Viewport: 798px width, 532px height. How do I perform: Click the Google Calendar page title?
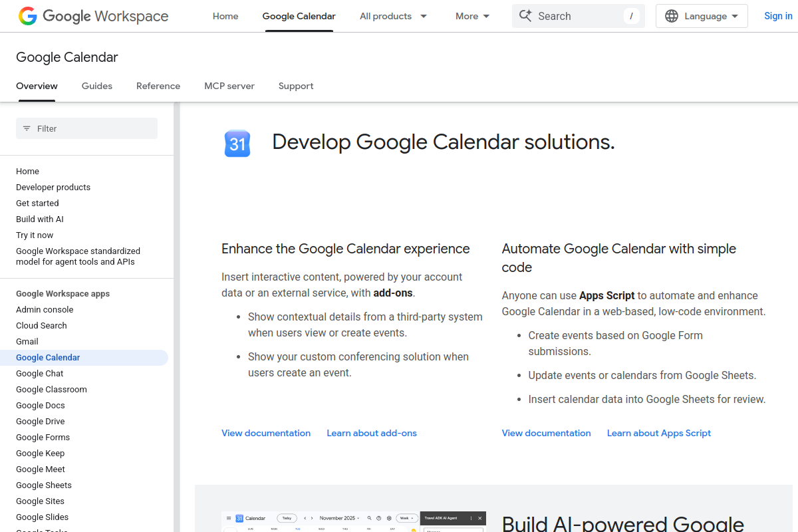coord(67,57)
